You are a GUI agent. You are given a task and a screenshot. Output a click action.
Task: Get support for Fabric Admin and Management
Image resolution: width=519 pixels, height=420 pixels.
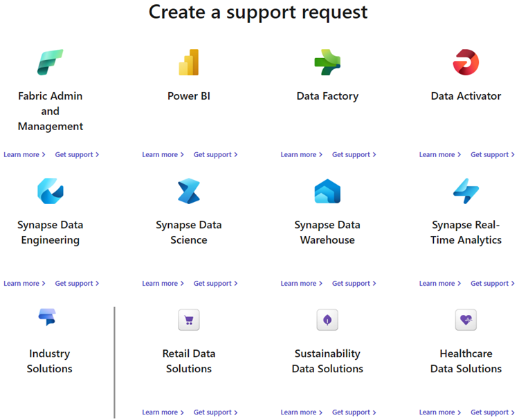(77, 154)
